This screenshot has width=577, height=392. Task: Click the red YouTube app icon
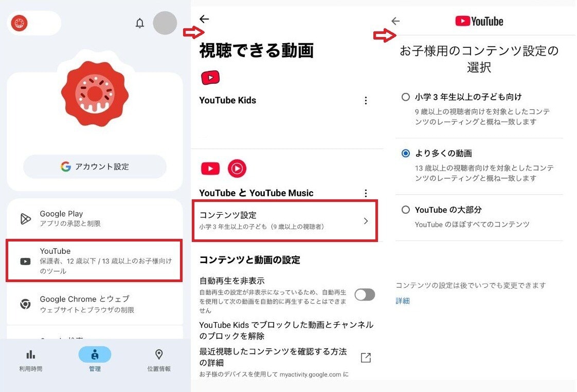click(x=210, y=169)
